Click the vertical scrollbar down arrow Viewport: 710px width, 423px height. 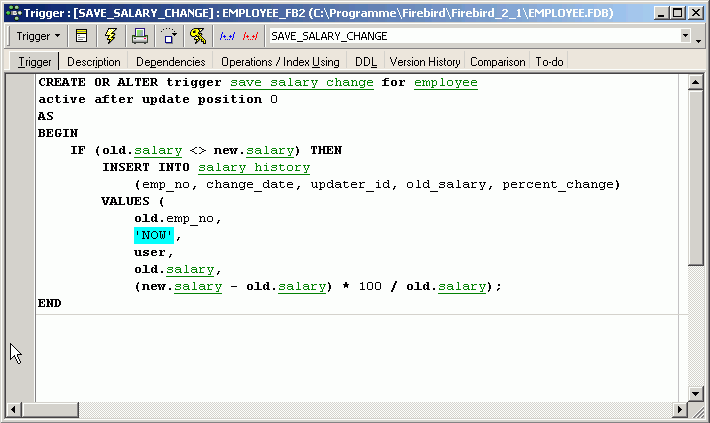(x=695, y=393)
